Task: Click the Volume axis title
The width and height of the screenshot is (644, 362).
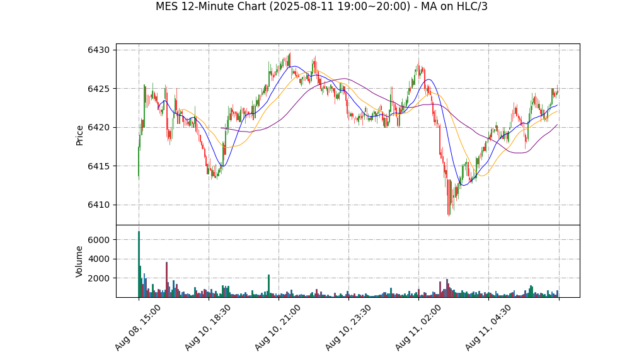Action: click(79, 261)
